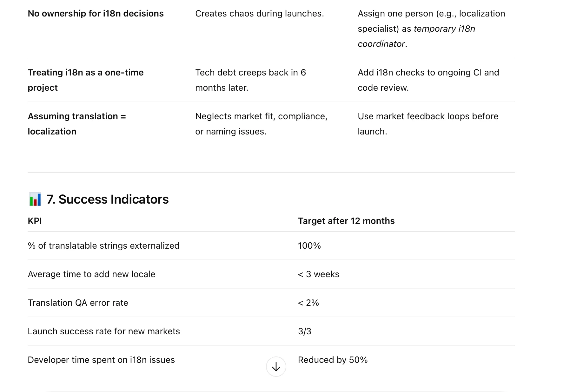Select "Developer time spent on i18n issues"
Screen dimensions: 570x392
tap(101, 360)
